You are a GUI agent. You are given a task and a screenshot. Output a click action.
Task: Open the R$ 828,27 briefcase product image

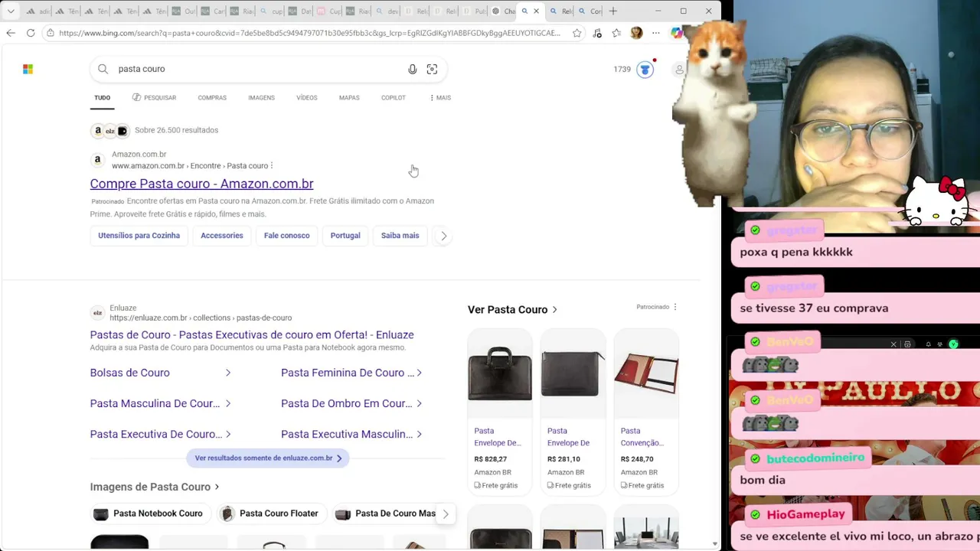click(x=500, y=373)
